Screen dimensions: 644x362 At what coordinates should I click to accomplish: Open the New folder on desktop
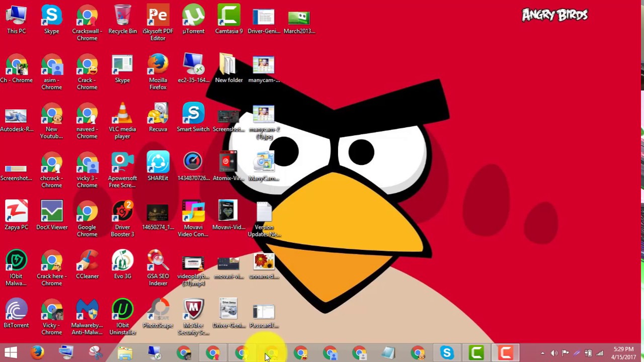point(229,68)
